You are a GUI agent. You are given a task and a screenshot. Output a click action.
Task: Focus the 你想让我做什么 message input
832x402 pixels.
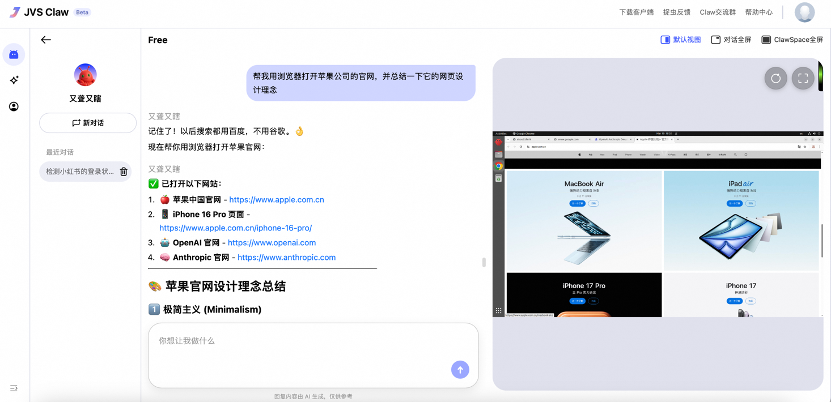pos(300,342)
